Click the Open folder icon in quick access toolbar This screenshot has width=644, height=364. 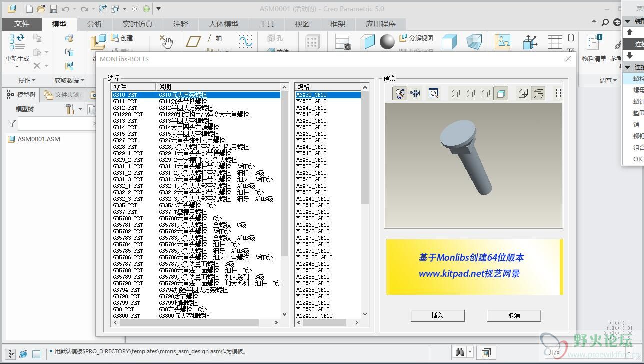(x=41, y=9)
